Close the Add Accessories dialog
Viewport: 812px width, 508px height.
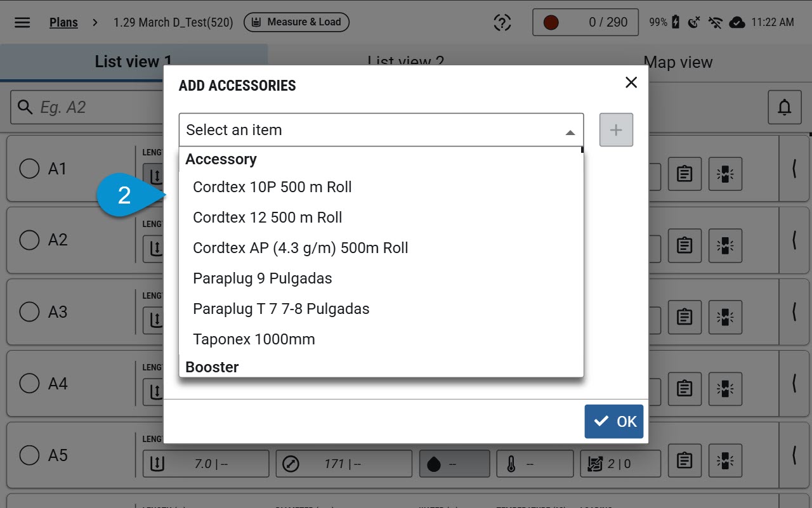(631, 82)
